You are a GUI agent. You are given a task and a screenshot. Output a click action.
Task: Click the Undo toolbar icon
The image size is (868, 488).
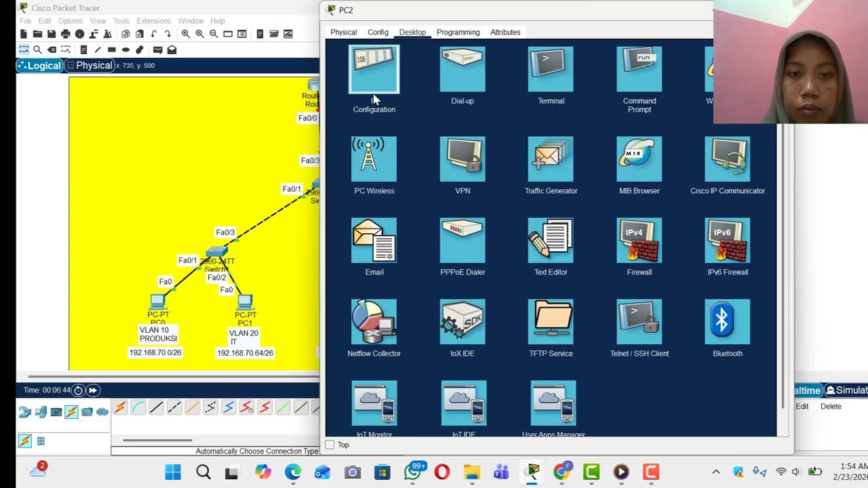tap(154, 34)
